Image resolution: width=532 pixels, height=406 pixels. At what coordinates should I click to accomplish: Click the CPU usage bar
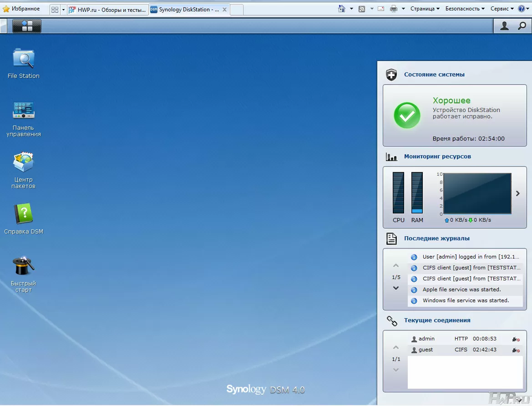coord(398,193)
